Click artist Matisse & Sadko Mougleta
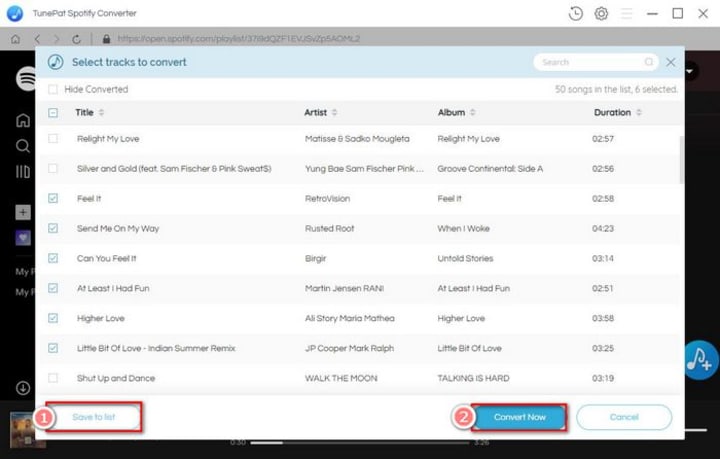 (357, 139)
